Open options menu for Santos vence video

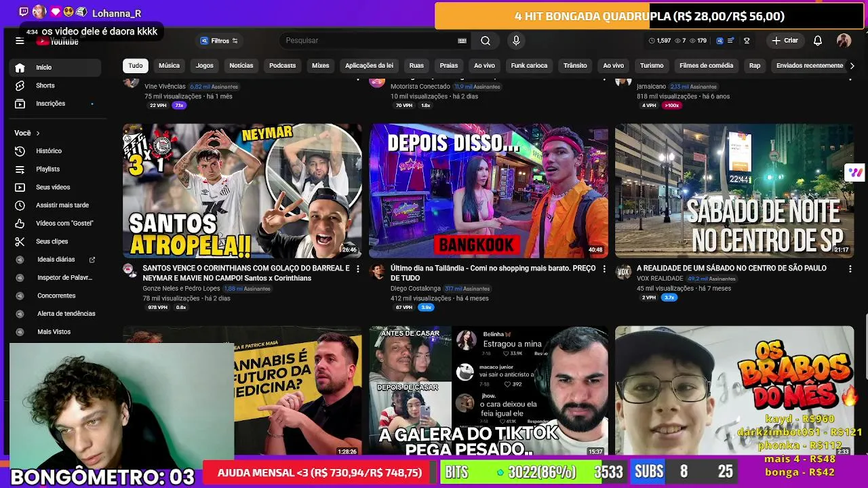(358, 269)
